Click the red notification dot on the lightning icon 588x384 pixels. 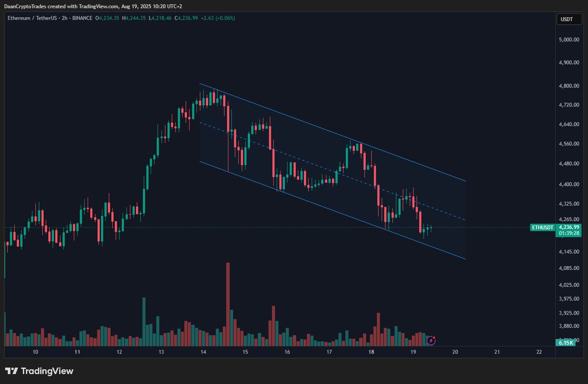click(x=434, y=336)
